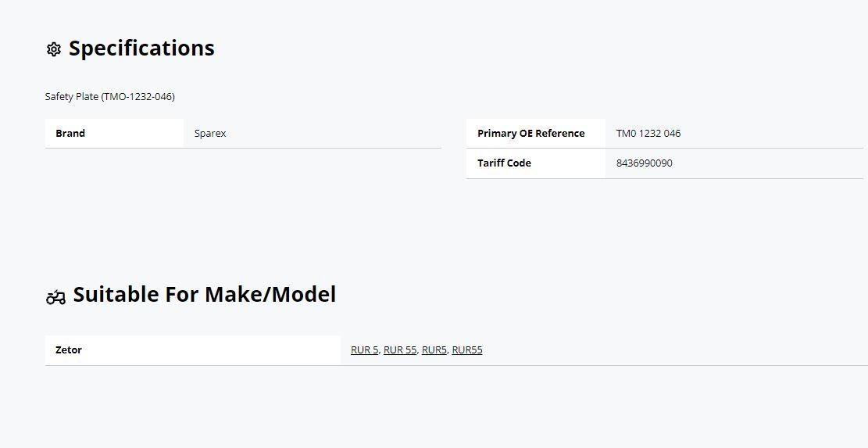Click the Specifications heading
Screen dimensions: 868x448
(x=141, y=48)
